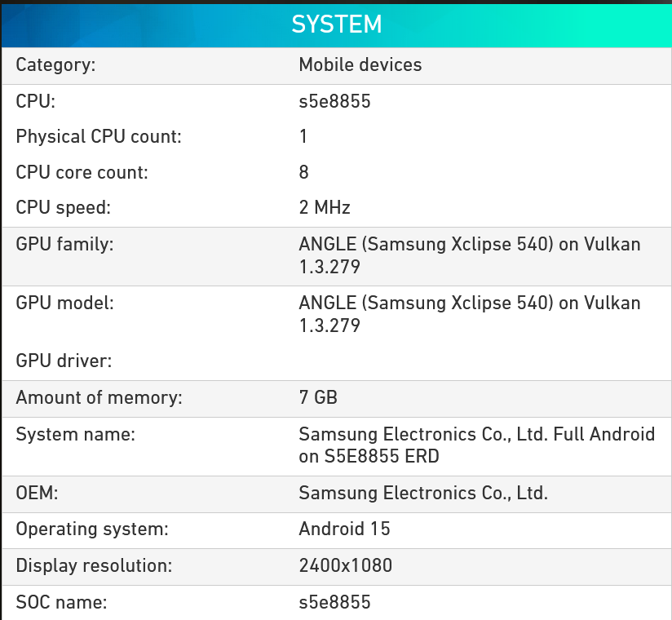The width and height of the screenshot is (672, 620).
Task: Click the GPU model label
Action: click(64, 303)
